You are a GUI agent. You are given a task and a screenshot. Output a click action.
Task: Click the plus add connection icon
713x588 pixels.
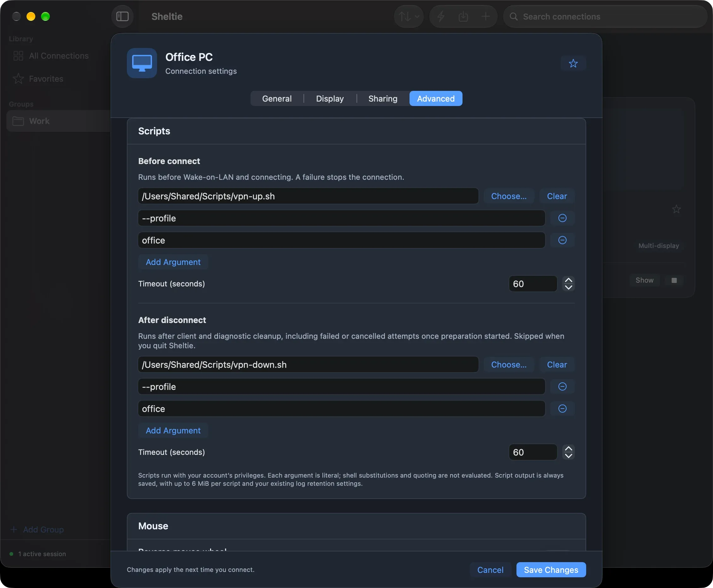click(x=486, y=16)
